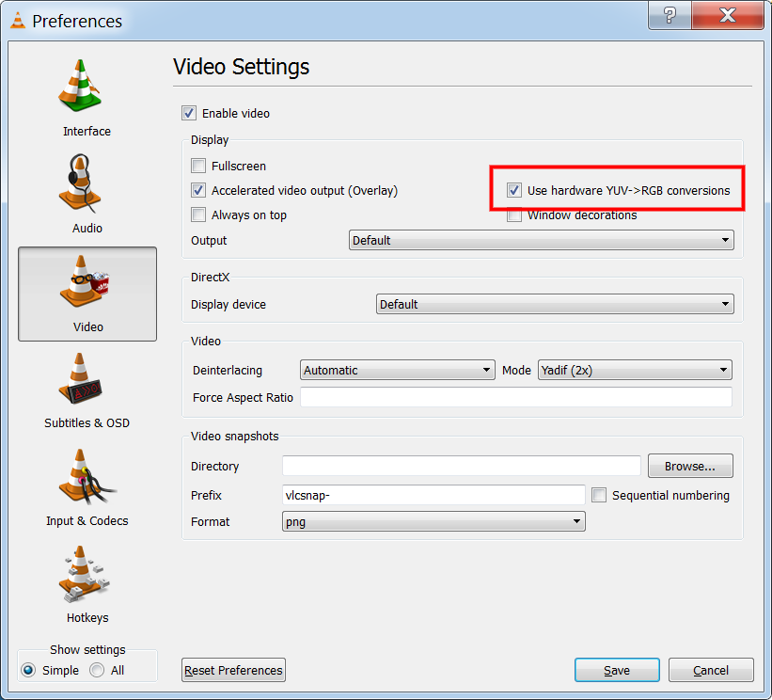Open the Output dropdown
772x700 pixels.
541,240
